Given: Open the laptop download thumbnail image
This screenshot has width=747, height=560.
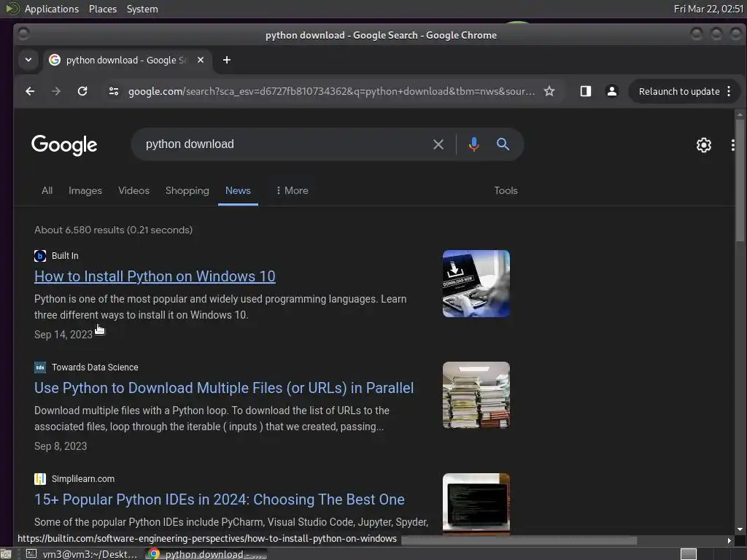Looking at the screenshot, I should coord(476,284).
